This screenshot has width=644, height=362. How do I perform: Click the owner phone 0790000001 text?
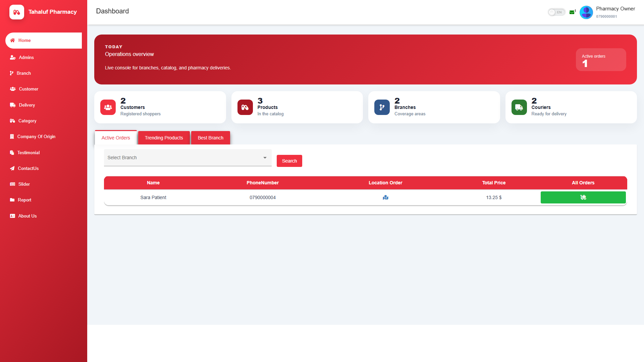coord(606,16)
